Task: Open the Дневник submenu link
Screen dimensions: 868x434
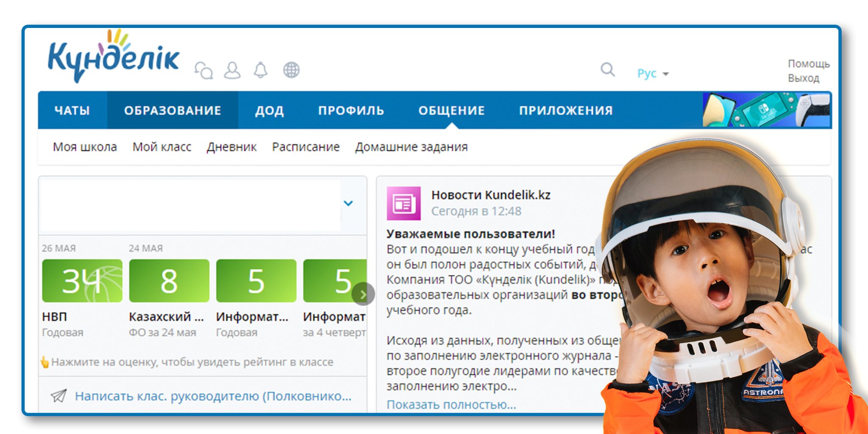Action: pyautogui.click(x=231, y=147)
